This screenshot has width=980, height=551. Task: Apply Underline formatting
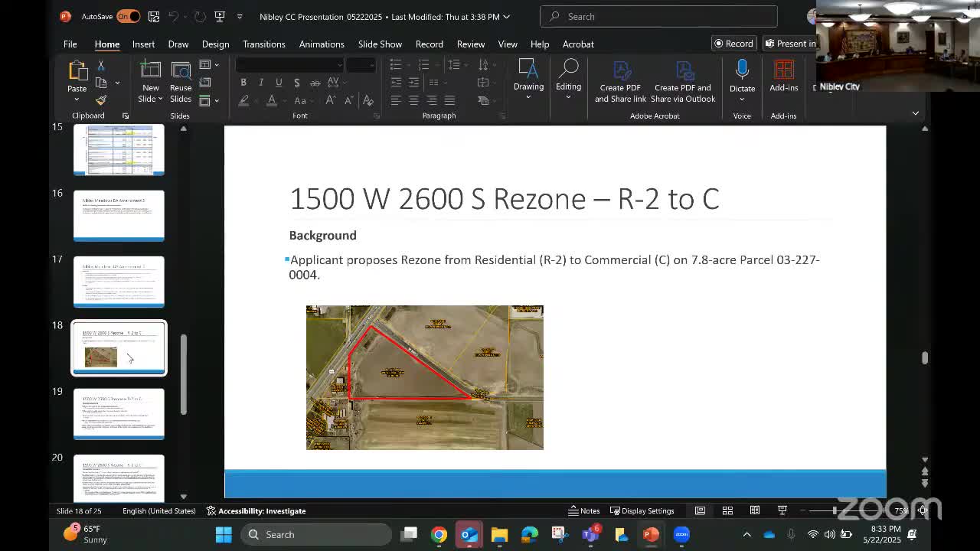pyautogui.click(x=279, y=83)
